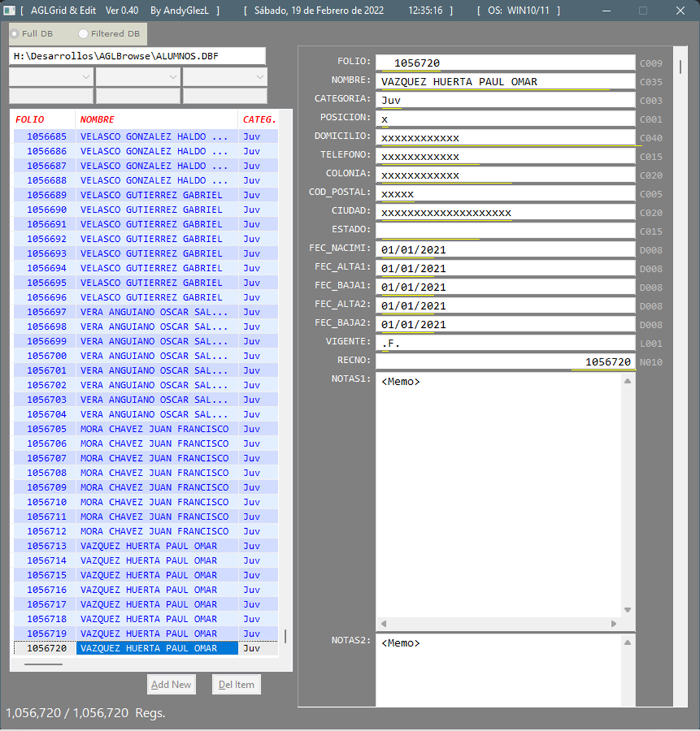Select the Full DB radio button

[14, 35]
